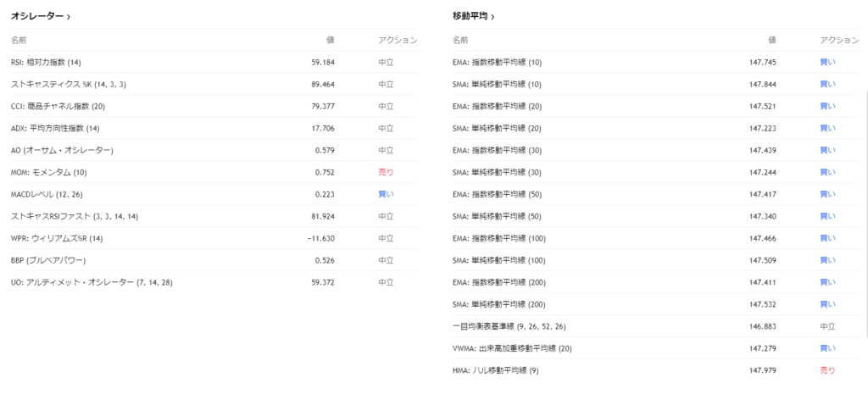Click the 買い action for EMA (10)
This screenshot has height=394, width=868.
[827, 62]
